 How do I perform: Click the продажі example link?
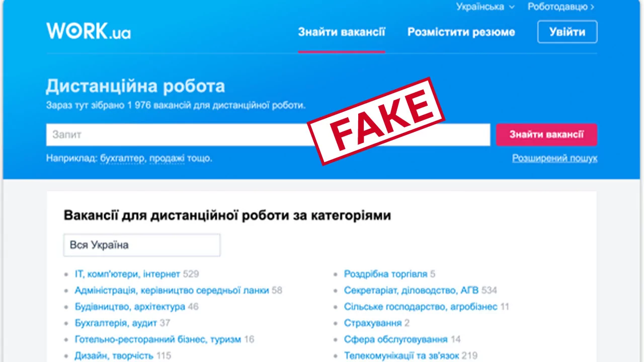tap(167, 158)
